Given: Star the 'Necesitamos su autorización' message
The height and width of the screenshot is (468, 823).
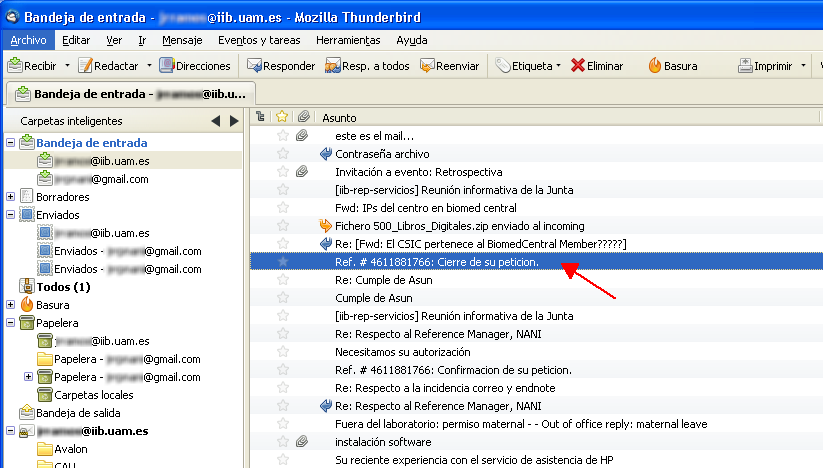Looking at the screenshot, I should pos(283,352).
